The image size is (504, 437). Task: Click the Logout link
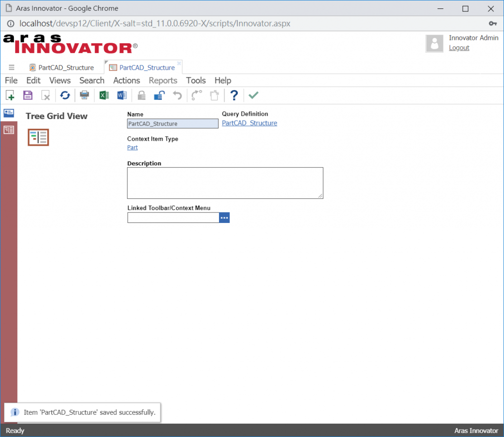459,48
